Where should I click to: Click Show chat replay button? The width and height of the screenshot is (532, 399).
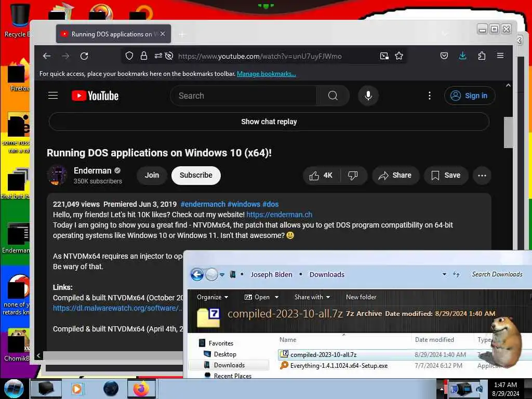point(269,122)
